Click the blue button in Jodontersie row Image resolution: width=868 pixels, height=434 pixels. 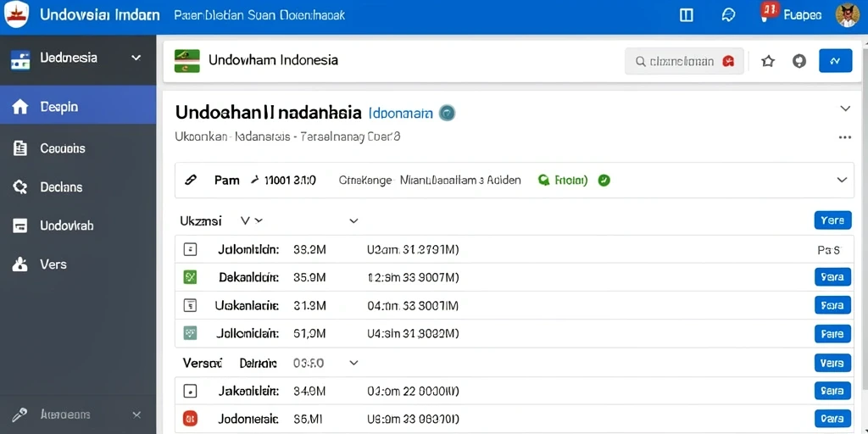click(832, 419)
